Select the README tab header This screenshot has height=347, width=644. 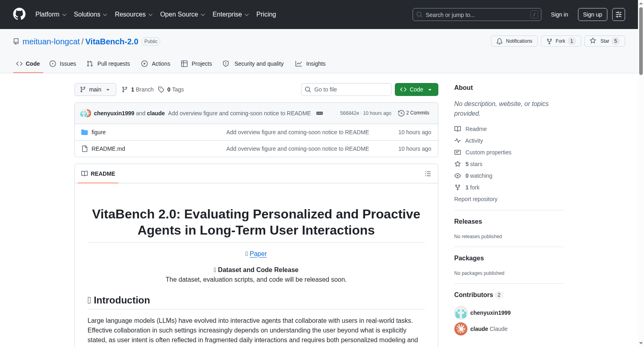point(98,174)
